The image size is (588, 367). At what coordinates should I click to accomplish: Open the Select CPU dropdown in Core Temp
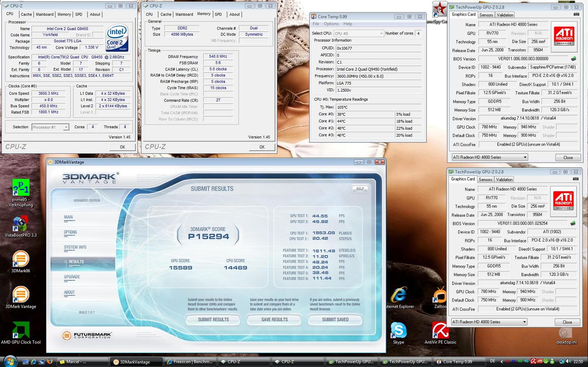click(358, 33)
